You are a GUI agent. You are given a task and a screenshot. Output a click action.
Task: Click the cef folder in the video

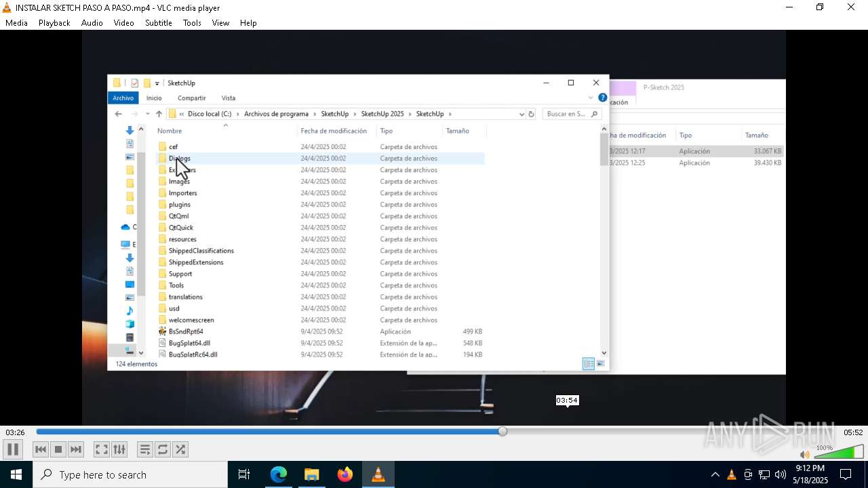click(173, 147)
